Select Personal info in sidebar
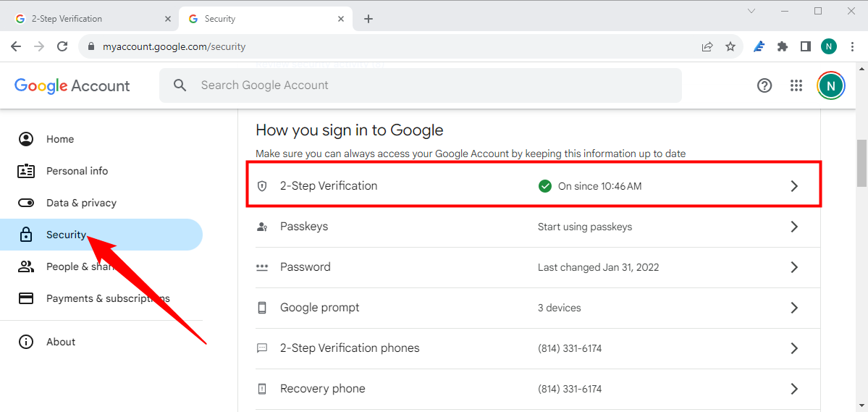The image size is (868, 412). point(77,171)
